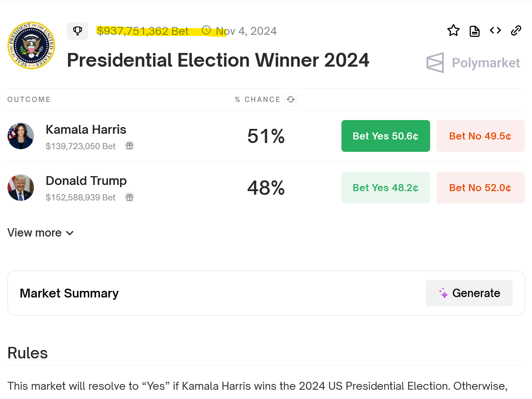Collapse the Market Summary section
532x399 pixels.
(69, 293)
